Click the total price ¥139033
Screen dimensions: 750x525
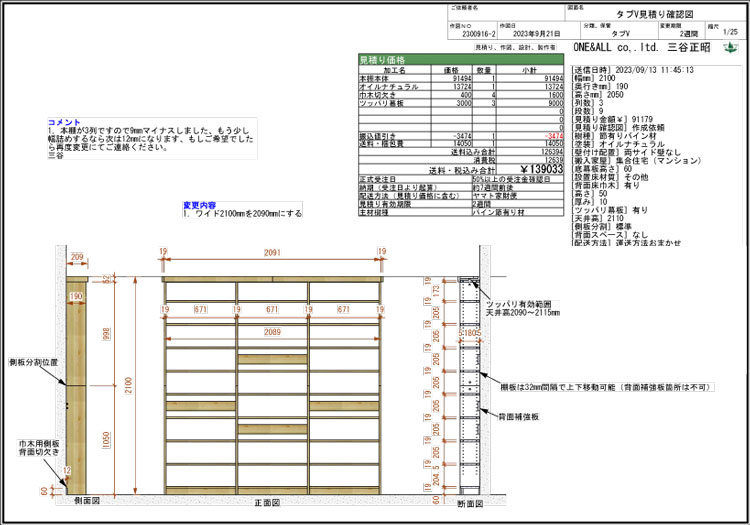[x=541, y=169]
